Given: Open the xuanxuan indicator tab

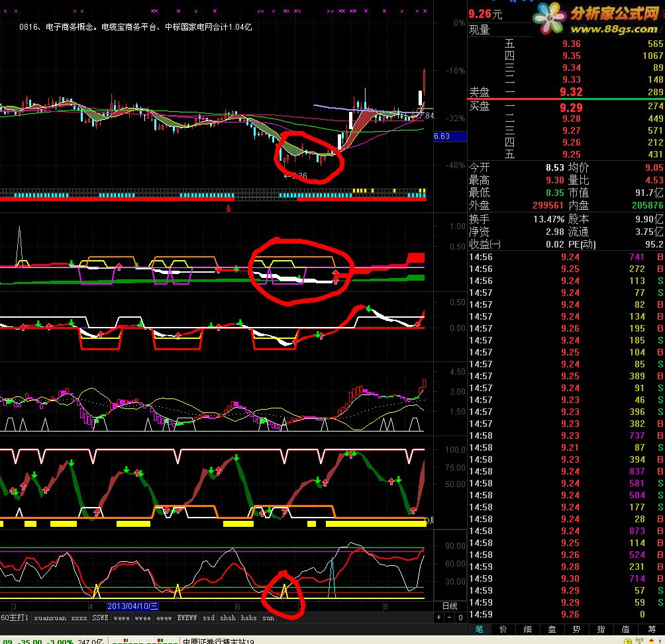Looking at the screenshot, I should pos(50,618).
